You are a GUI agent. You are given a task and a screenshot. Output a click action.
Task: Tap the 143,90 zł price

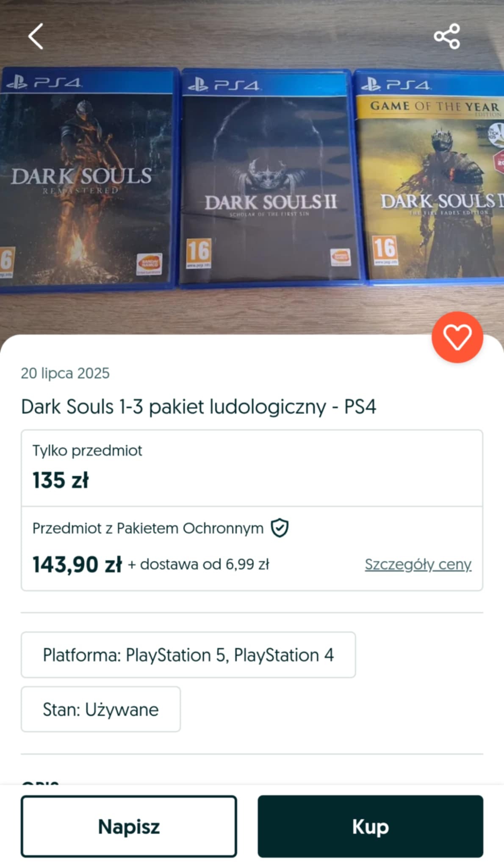(77, 565)
